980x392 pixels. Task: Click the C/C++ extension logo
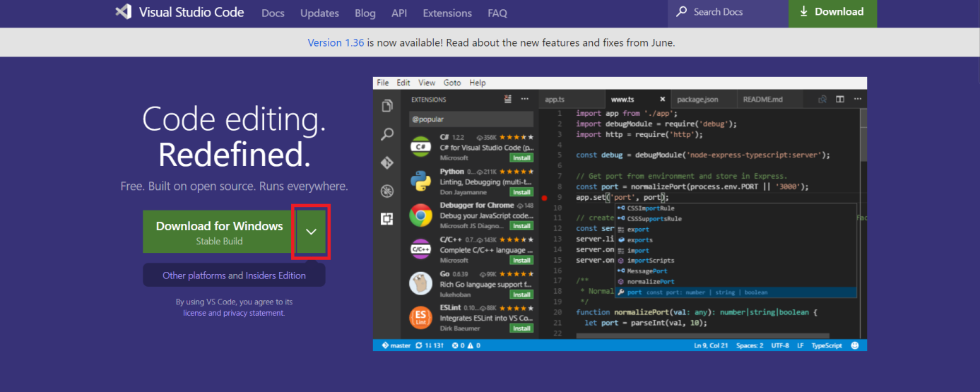421,249
